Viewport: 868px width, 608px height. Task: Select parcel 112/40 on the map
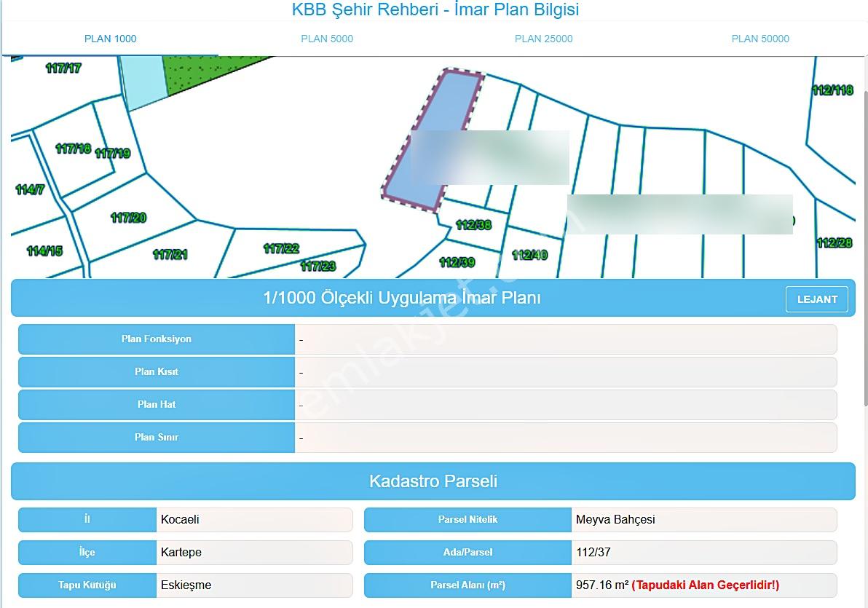[530, 254]
